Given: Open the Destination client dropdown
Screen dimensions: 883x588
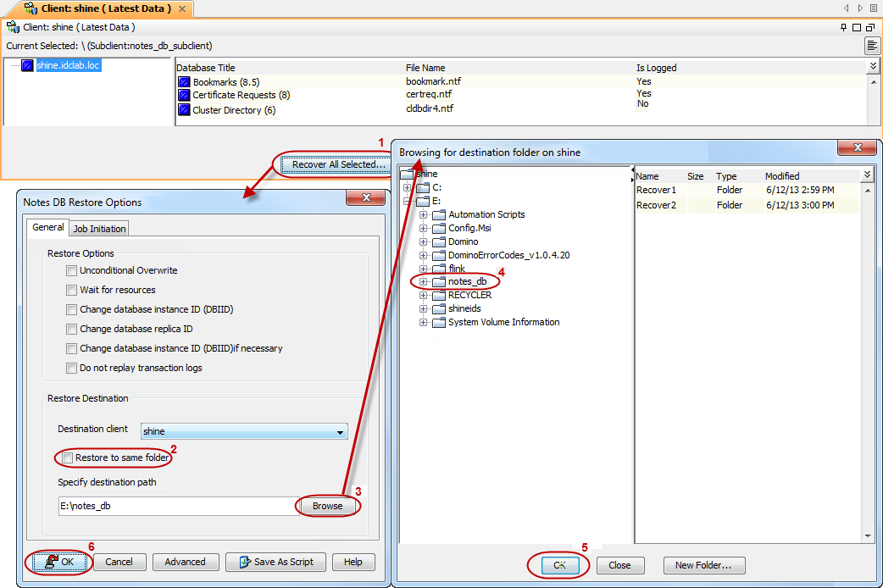Looking at the screenshot, I should point(341,432).
